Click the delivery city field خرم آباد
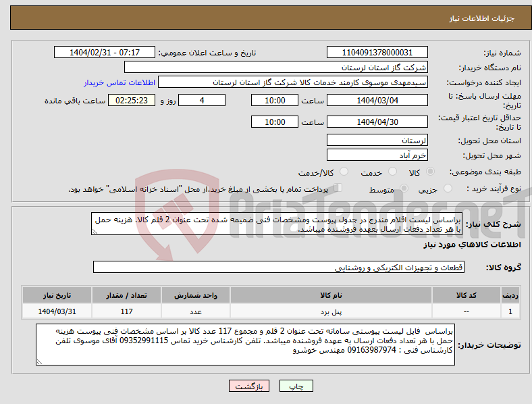This screenshot has width=532, height=404. (x=377, y=155)
